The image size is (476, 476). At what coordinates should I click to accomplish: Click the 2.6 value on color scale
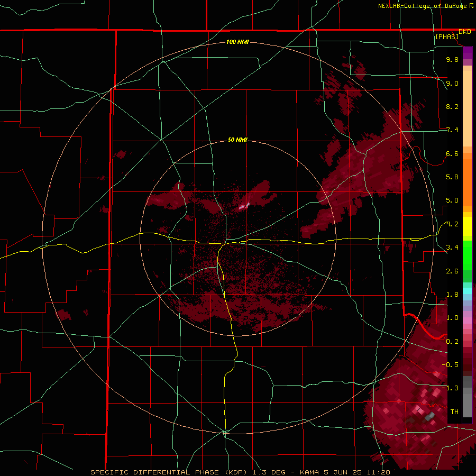tap(452, 271)
